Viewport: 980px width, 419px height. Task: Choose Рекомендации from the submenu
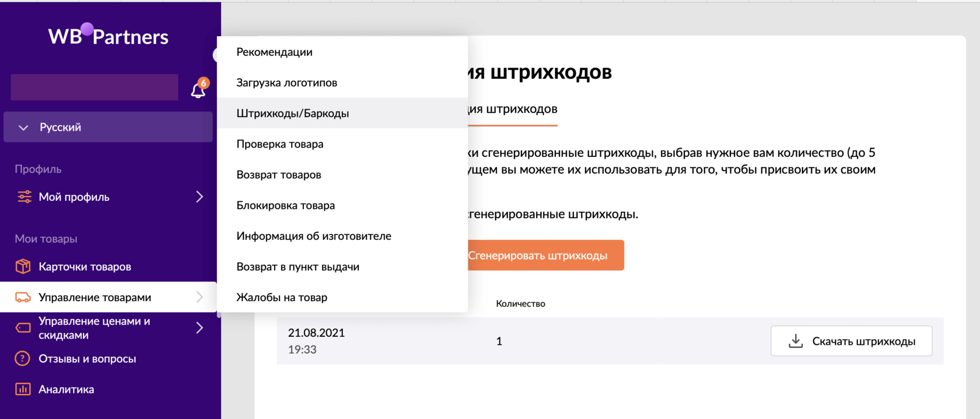(274, 52)
